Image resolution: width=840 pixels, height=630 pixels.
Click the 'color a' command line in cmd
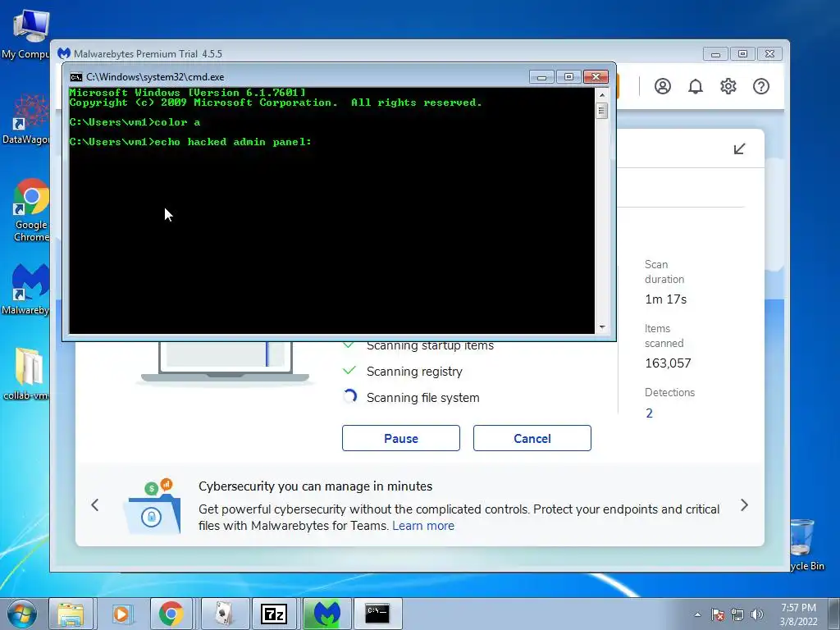coord(135,122)
